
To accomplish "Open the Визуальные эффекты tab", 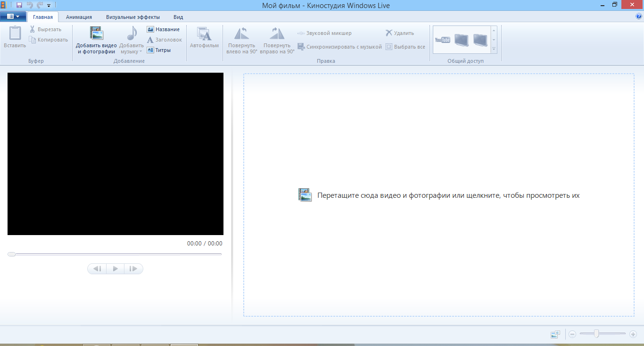I will (133, 17).
